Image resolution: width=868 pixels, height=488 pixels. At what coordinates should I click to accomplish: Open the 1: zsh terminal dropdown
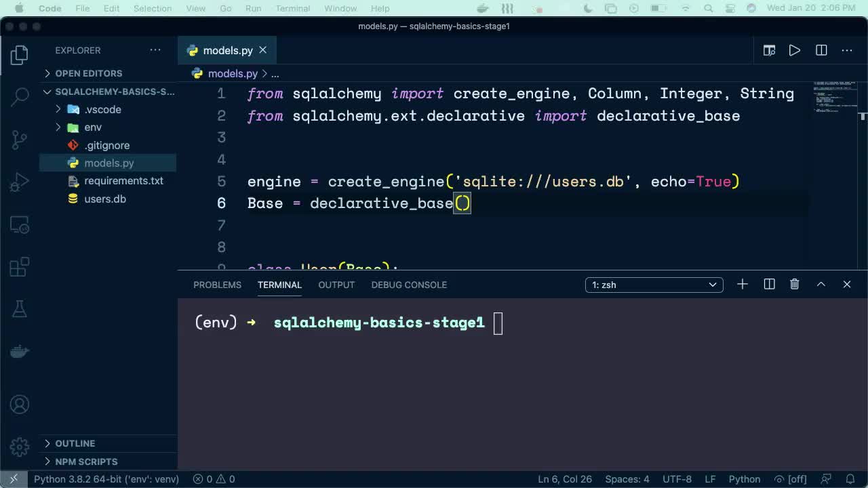(653, 285)
